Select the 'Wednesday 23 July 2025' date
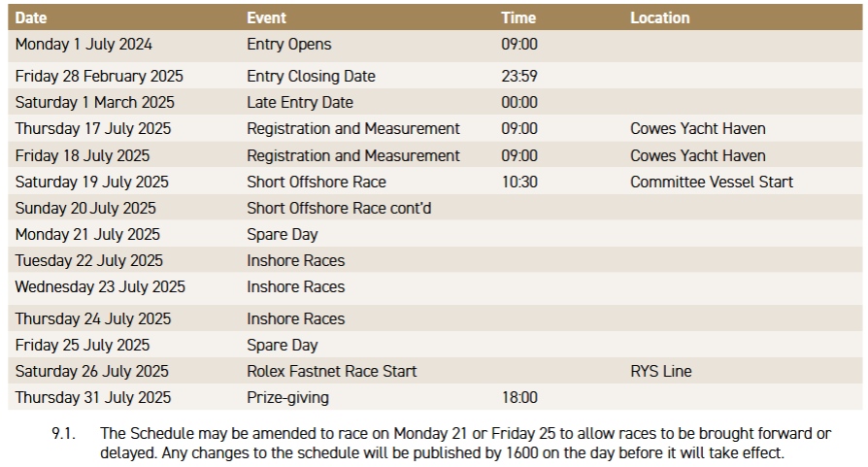 (100, 287)
